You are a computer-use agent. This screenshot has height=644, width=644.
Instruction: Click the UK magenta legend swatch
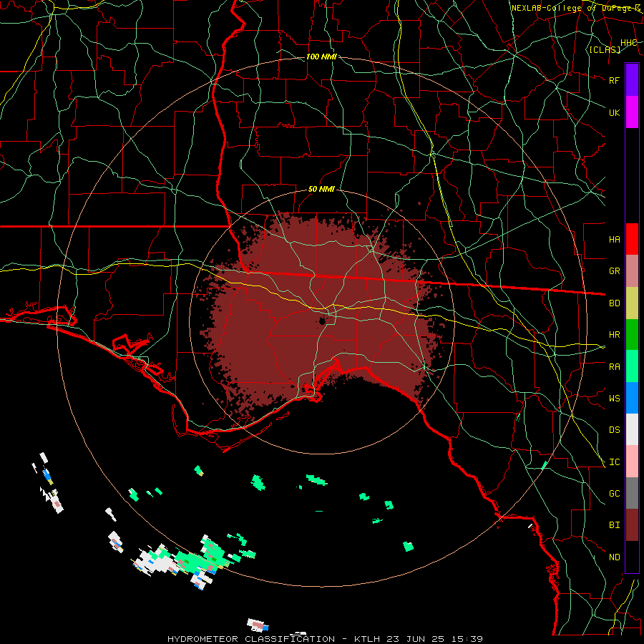[632, 112]
